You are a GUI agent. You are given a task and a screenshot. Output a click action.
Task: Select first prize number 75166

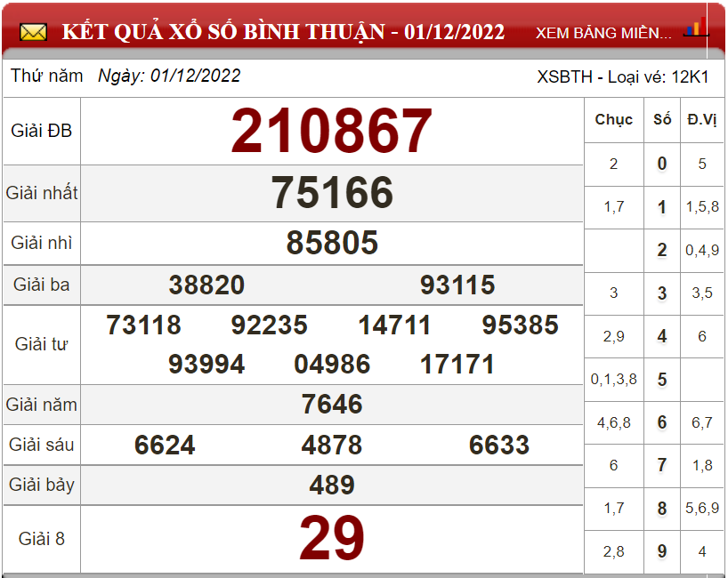332,192
